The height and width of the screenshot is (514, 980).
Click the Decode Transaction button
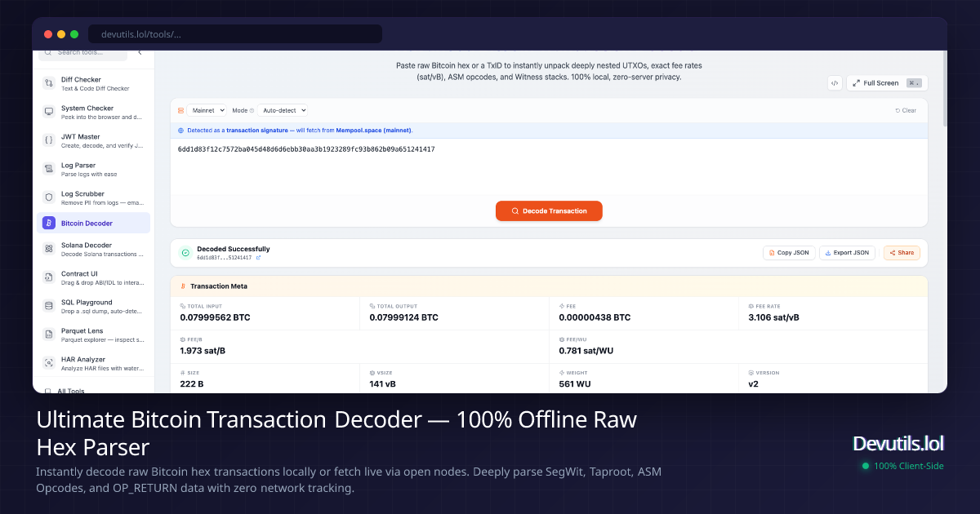549,210
